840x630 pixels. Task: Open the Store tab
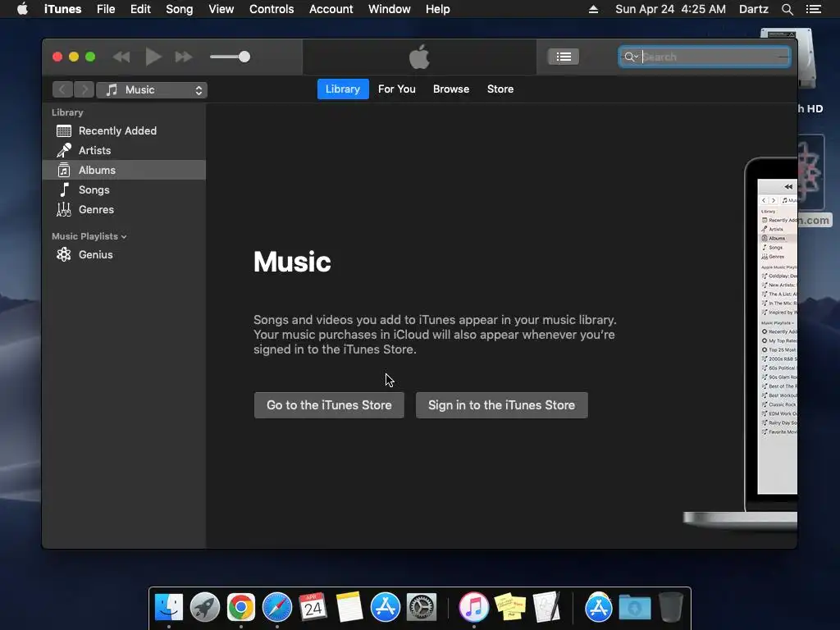500,89
